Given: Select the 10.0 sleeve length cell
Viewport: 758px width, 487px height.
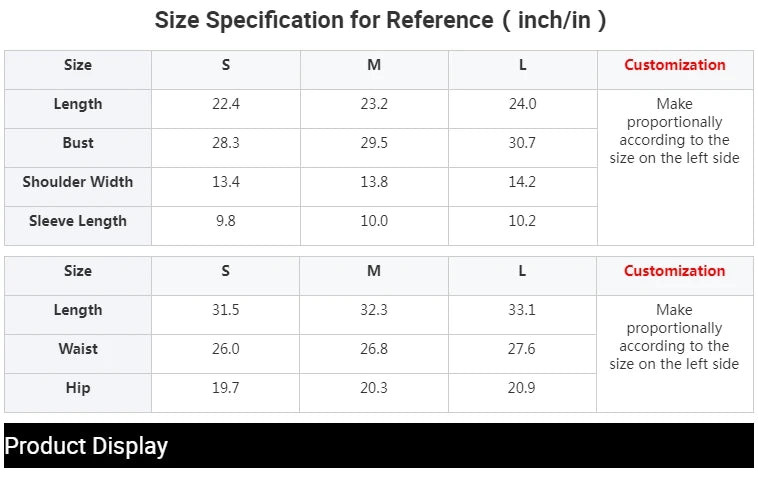Looking at the screenshot, I should [374, 221].
